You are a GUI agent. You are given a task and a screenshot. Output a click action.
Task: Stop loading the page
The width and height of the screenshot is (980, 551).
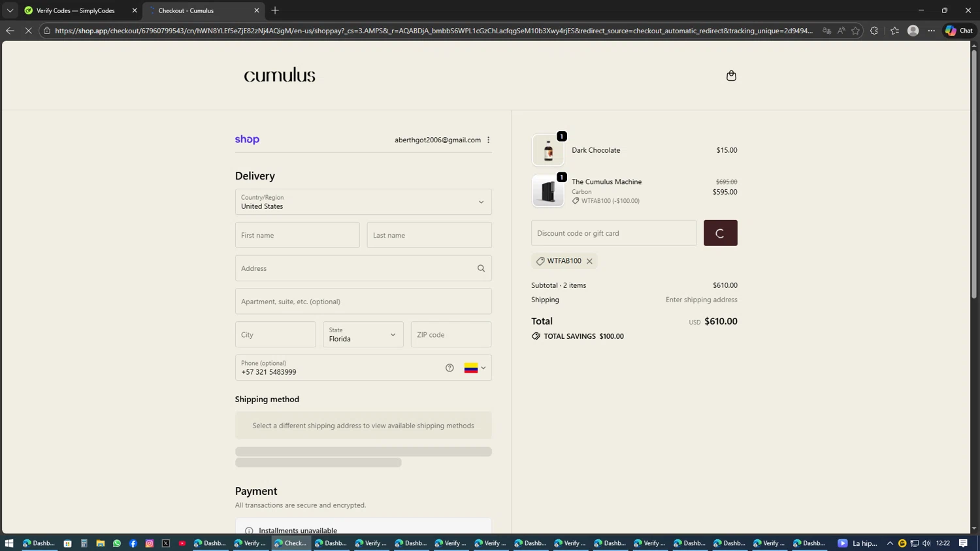pos(28,31)
